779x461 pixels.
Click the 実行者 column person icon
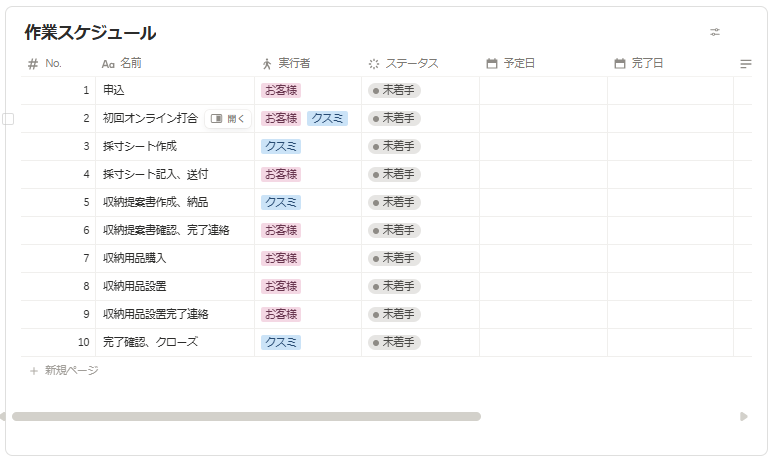coord(267,64)
